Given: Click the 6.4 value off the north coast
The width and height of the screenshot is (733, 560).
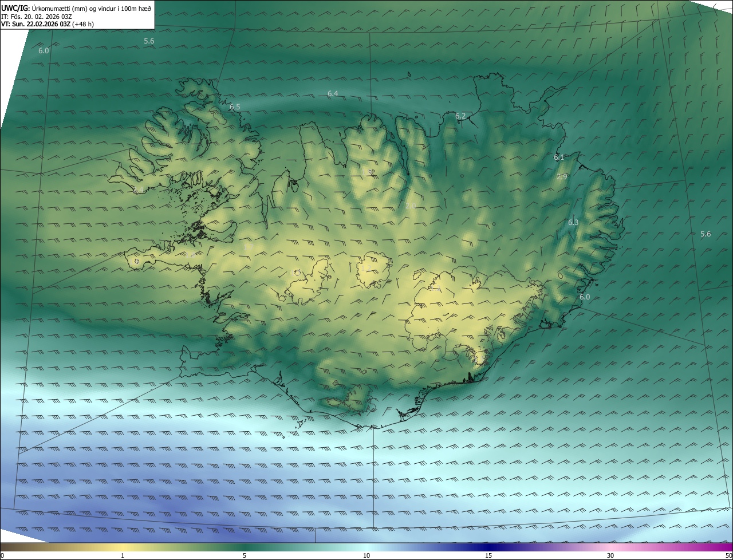Looking at the screenshot, I should (x=333, y=94).
